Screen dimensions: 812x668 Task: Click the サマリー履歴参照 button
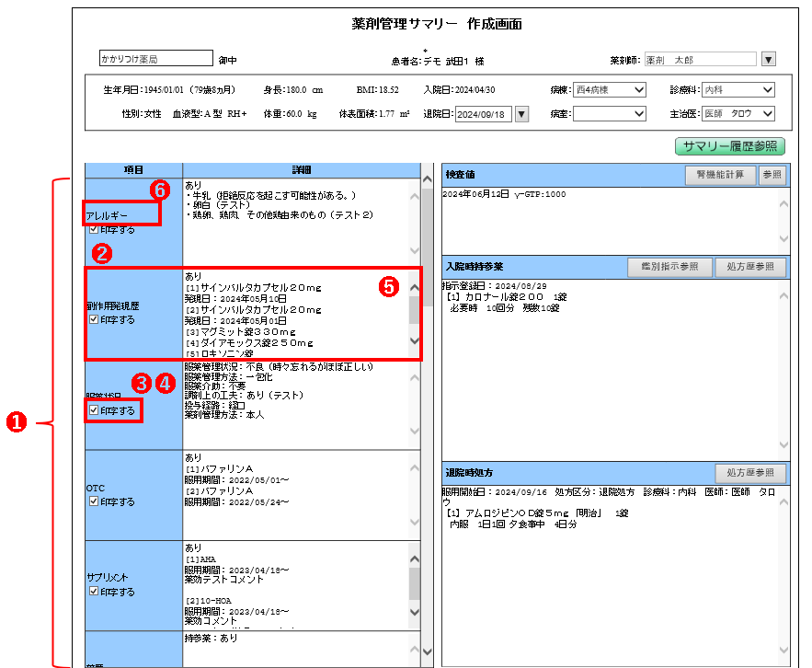(730, 146)
